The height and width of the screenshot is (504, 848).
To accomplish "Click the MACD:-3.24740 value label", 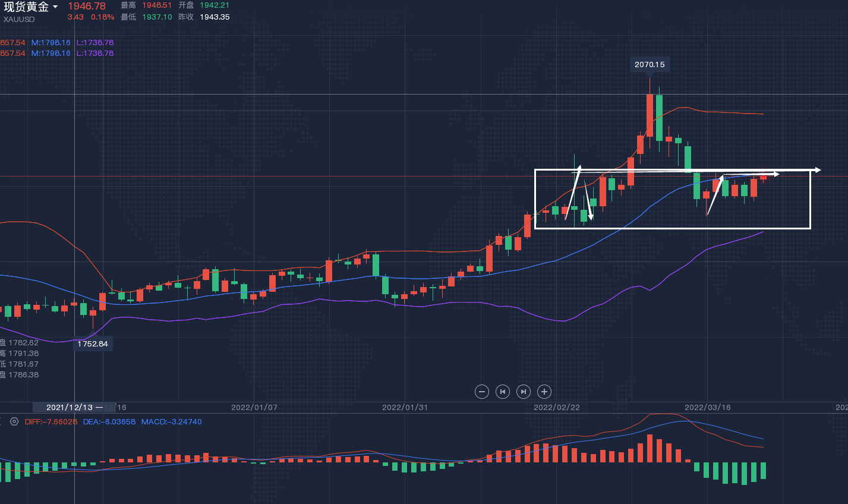I will [172, 421].
